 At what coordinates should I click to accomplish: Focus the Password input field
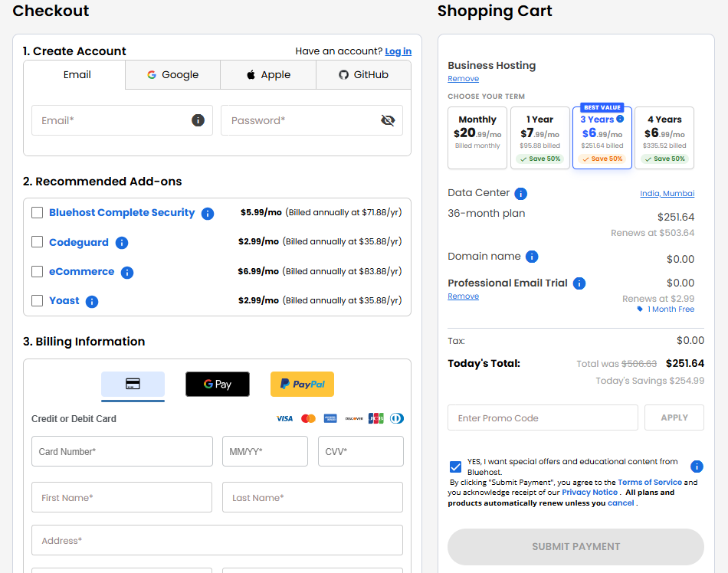point(312,120)
